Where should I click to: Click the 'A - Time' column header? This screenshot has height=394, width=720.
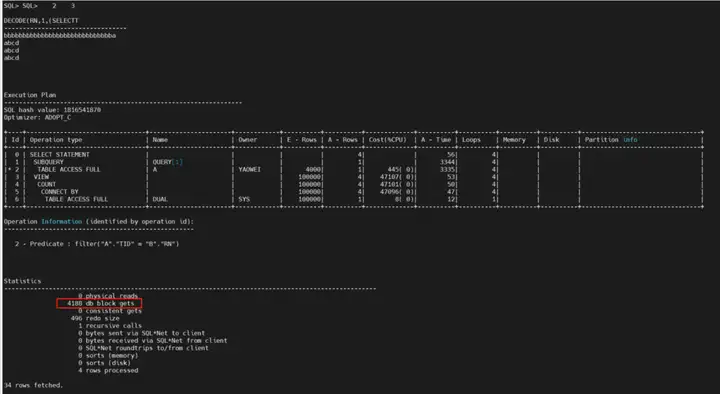[436, 140]
